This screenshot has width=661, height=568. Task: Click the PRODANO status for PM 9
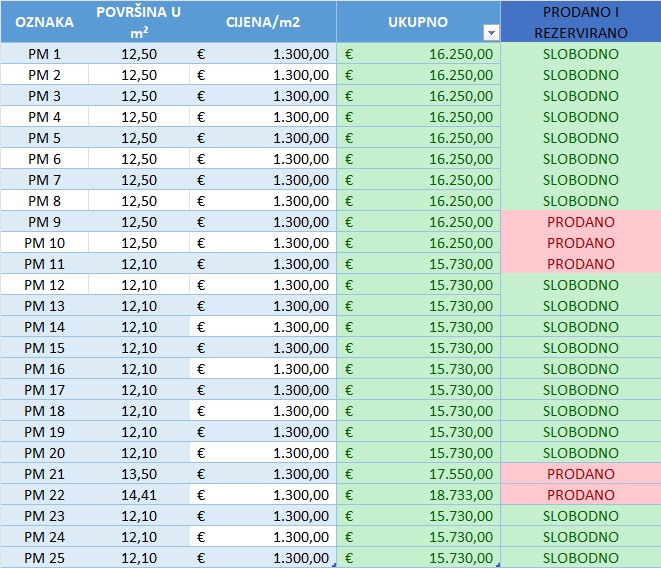tap(580, 222)
